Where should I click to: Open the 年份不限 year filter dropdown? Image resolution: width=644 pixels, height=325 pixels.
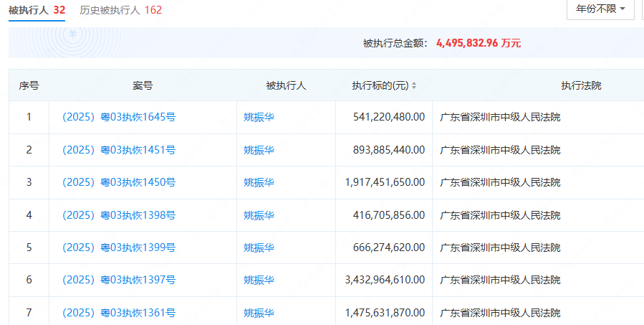point(600,9)
